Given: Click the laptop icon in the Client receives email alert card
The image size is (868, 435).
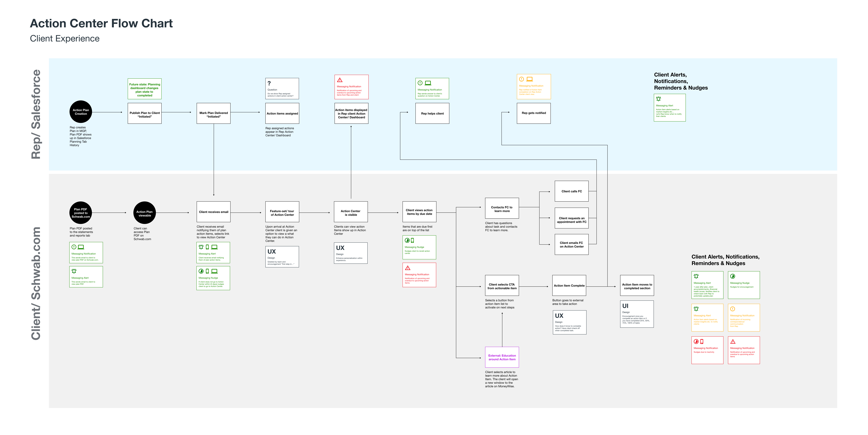Looking at the screenshot, I should click(214, 247).
